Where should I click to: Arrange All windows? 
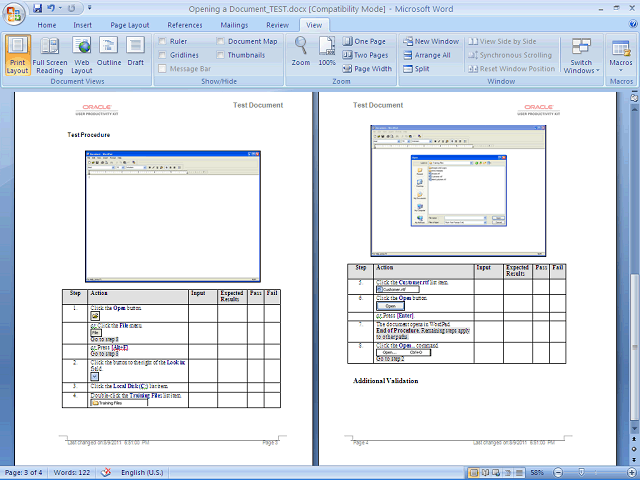(427, 55)
